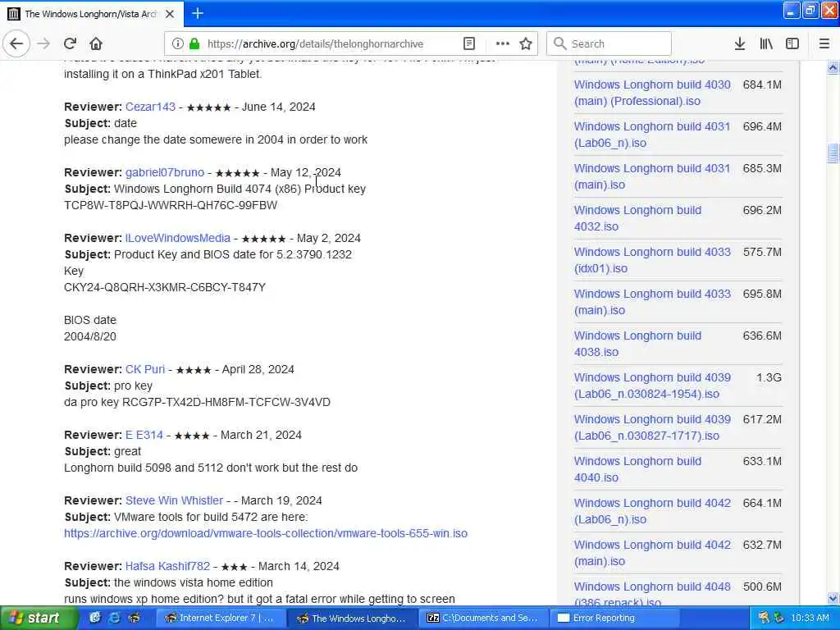Click file size 684.1M text
Viewport: 840px width, 630px height.
762,84
